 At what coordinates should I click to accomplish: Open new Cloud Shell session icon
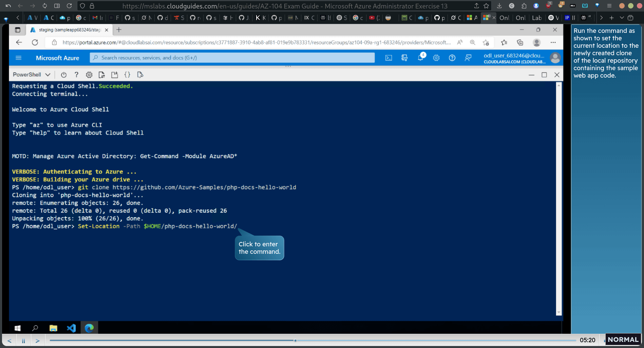(x=114, y=75)
